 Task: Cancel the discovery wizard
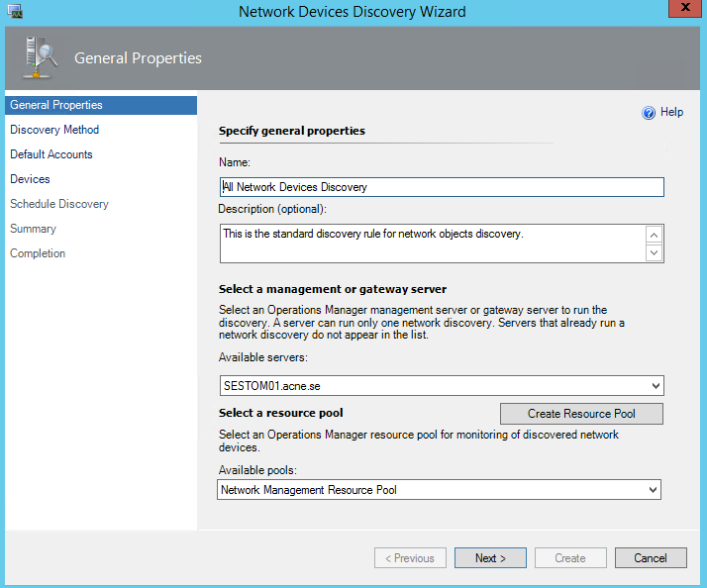click(x=651, y=558)
